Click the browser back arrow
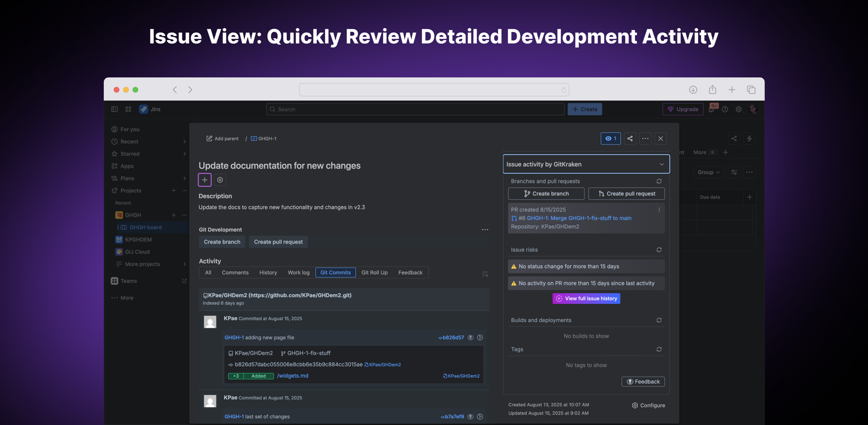868x425 pixels. [175, 90]
